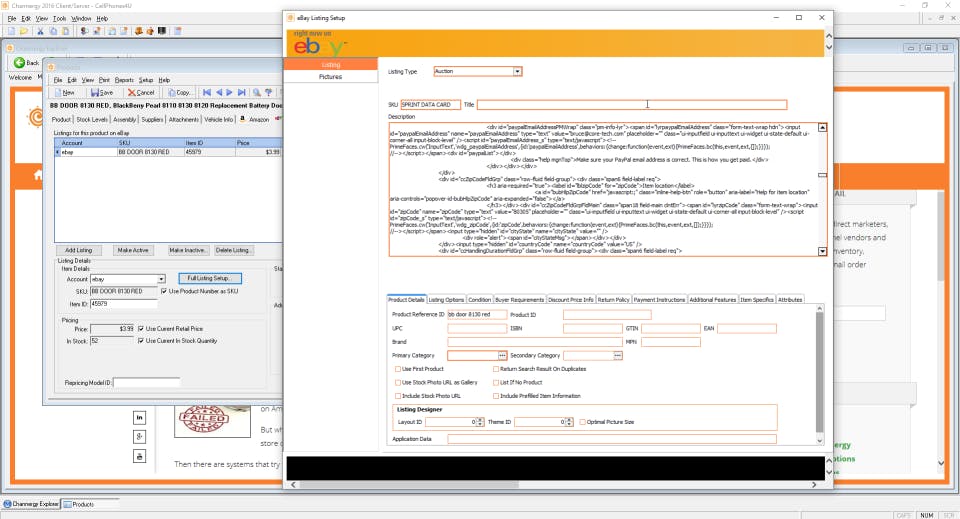Click the black book icon in main toolbar
Screen dimensions: 960x519
click(x=162, y=31)
